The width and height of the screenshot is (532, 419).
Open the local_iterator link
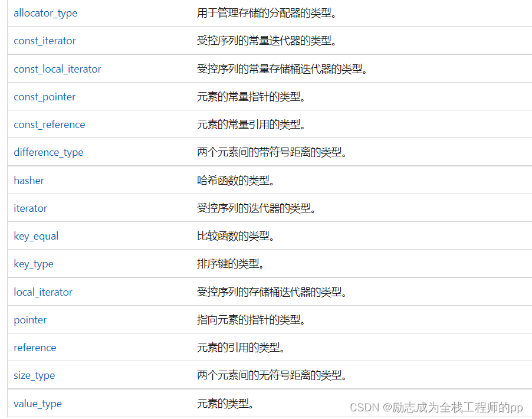pyautogui.click(x=43, y=292)
